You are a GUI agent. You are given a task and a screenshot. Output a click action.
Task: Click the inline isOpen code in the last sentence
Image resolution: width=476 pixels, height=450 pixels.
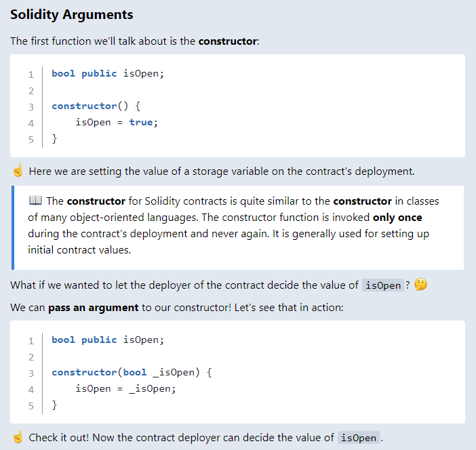tap(358, 438)
